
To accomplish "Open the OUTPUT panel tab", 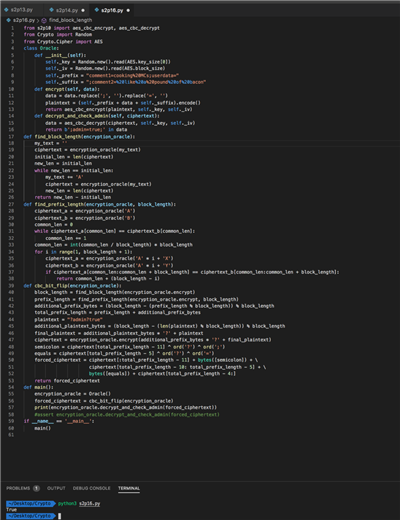I will click(56, 488).
